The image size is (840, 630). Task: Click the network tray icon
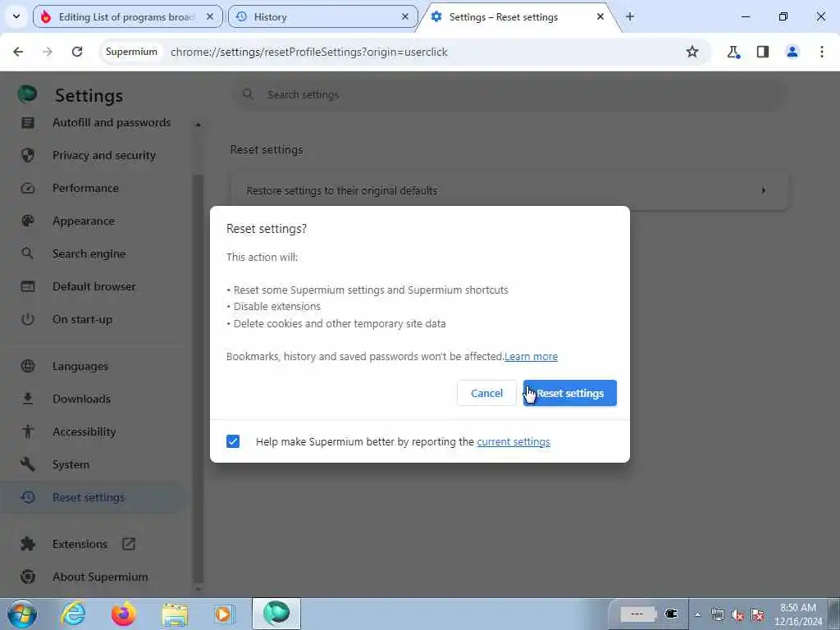point(717,614)
